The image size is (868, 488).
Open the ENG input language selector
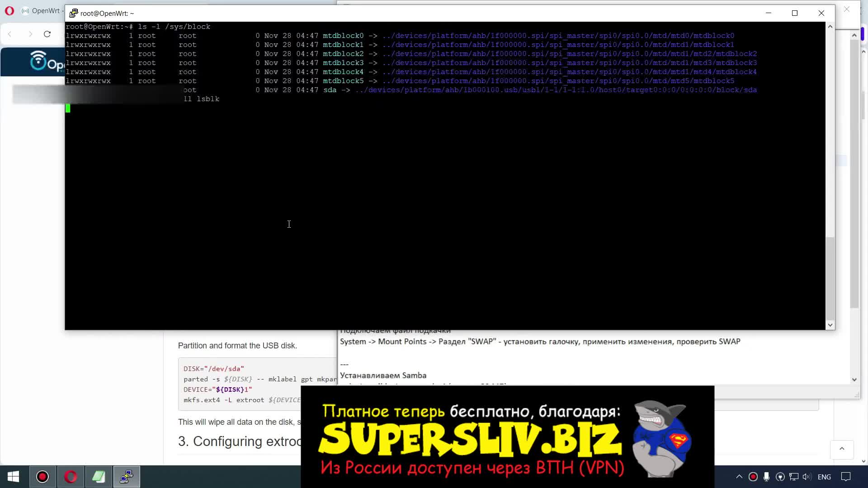coord(824,477)
